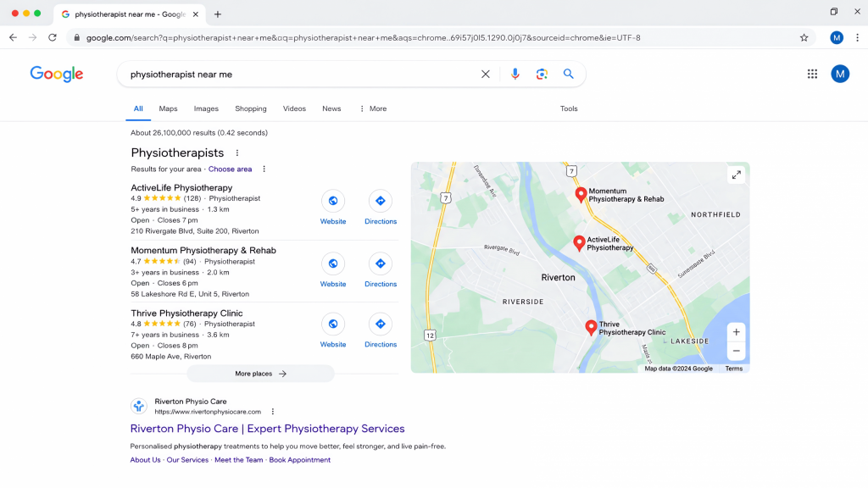The height and width of the screenshot is (488, 868).
Task: Reload the page with the refresh icon
Action: pyautogui.click(x=53, y=37)
